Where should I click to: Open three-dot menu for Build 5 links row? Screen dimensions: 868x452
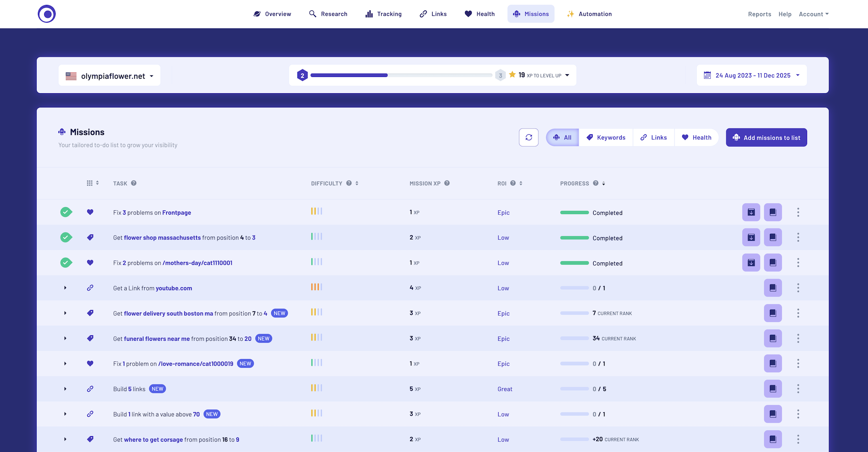click(798, 389)
